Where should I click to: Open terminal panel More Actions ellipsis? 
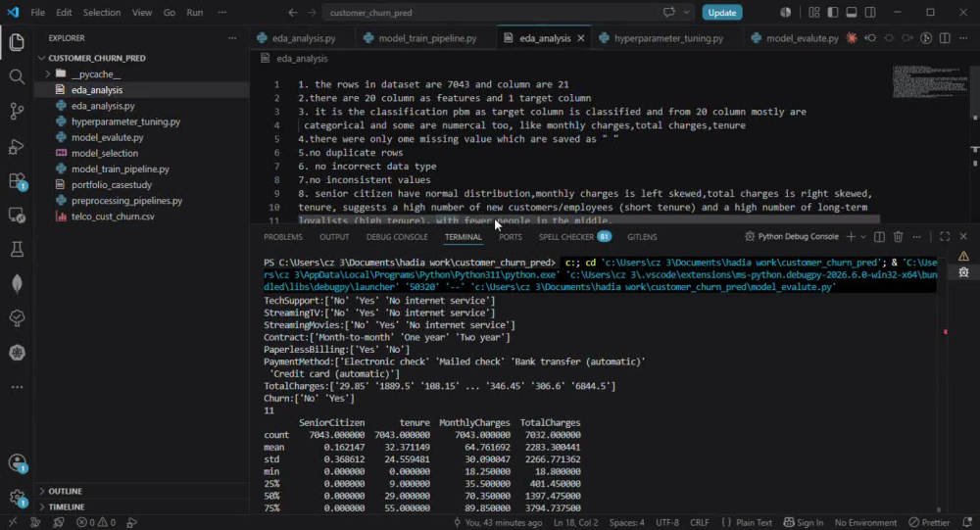tap(917, 237)
